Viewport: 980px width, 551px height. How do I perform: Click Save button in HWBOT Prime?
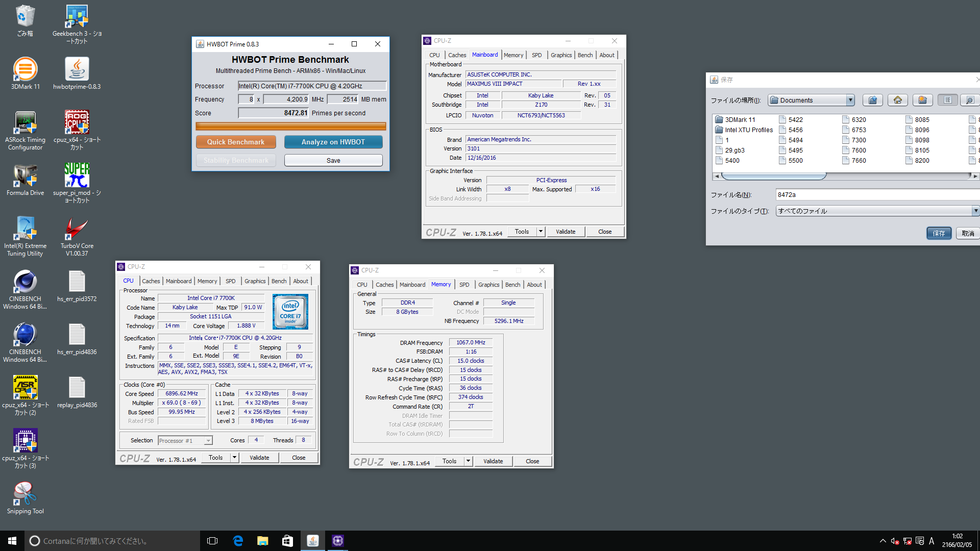pyautogui.click(x=333, y=160)
